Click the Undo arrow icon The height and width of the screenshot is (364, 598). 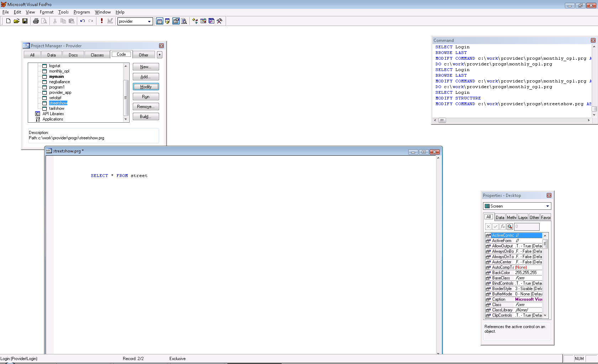83,21
